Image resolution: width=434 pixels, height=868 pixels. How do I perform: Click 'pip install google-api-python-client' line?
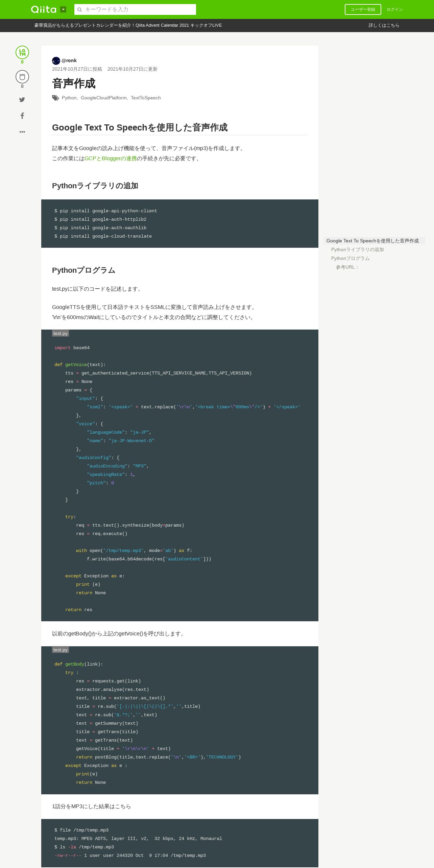click(106, 211)
